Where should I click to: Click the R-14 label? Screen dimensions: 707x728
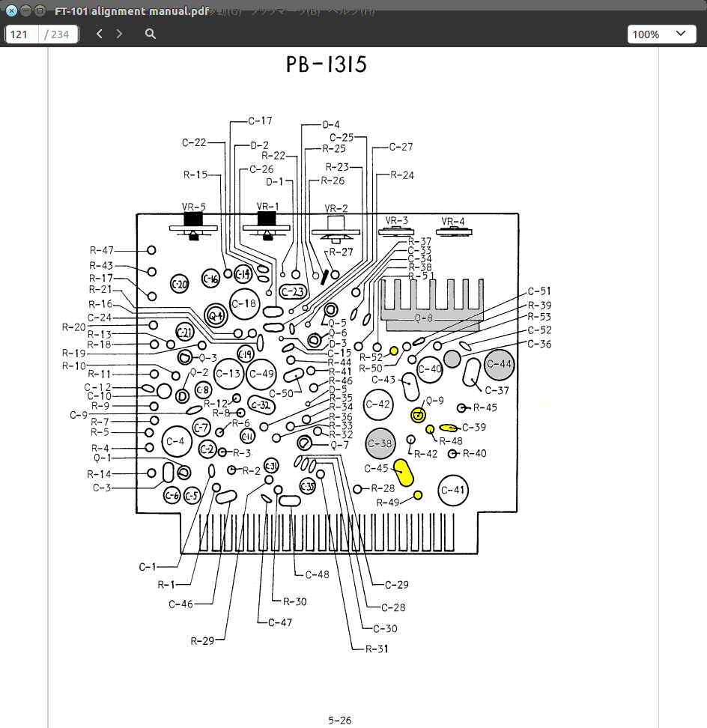99,474
